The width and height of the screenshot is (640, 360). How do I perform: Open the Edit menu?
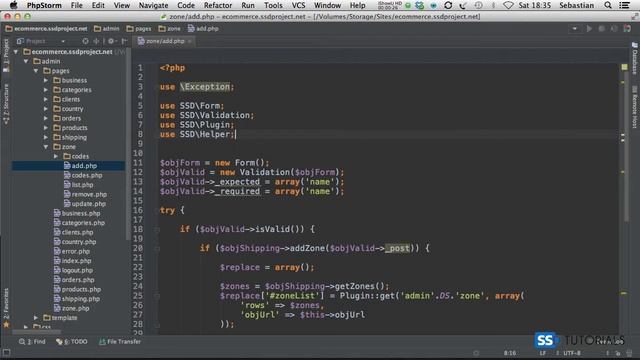coord(98,5)
